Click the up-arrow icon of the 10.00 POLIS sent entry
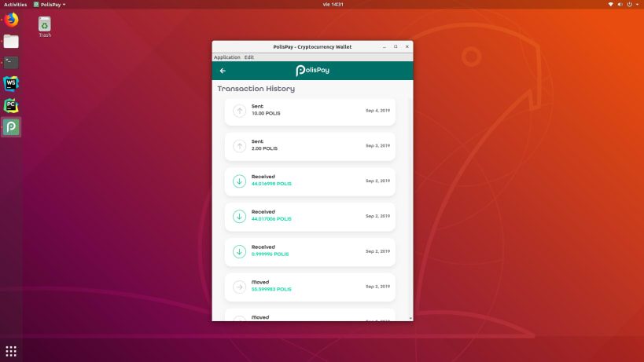 coord(240,111)
